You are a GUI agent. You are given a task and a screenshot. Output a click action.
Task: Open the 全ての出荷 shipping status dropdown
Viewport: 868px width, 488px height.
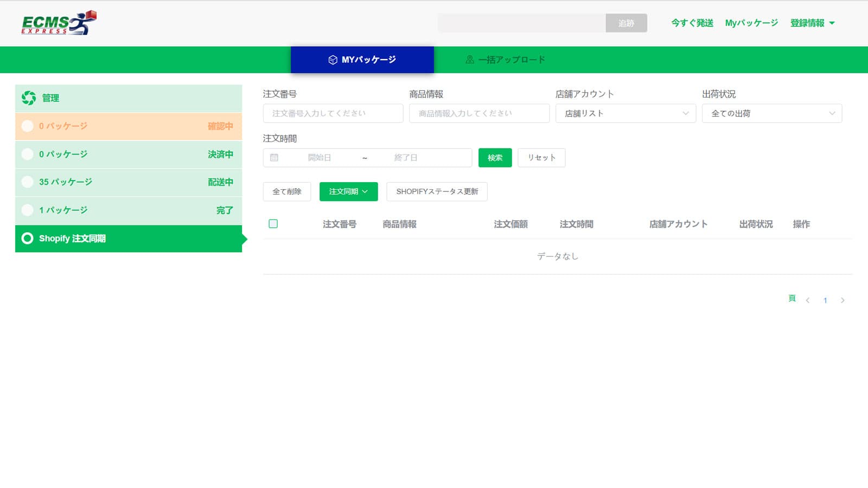tap(771, 113)
